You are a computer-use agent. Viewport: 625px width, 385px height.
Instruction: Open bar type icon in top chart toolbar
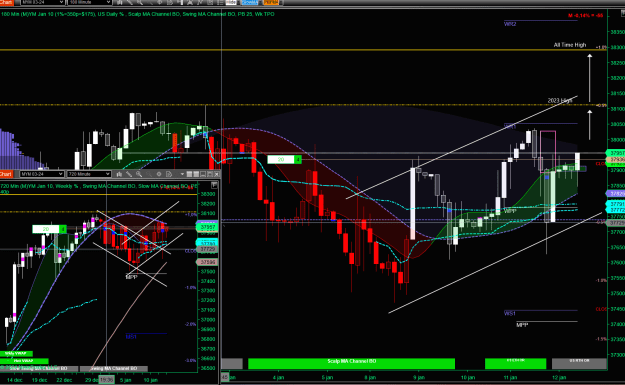pyautogui.click(x=119, y=2)
